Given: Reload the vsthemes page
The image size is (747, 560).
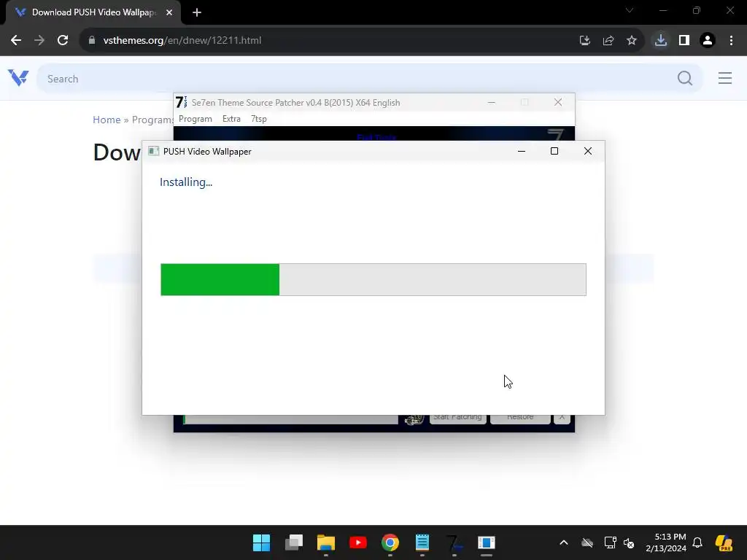Looking at the screenshot, I should pyautogui.click(x=63, y=41).
